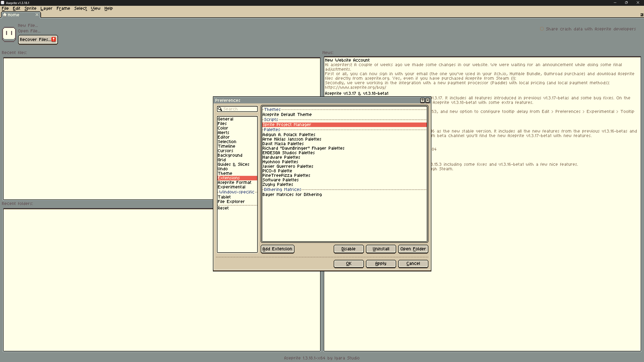Viewport: 644px width, 362px height.
Task: Open the File menu
Action: click(5, 8)
